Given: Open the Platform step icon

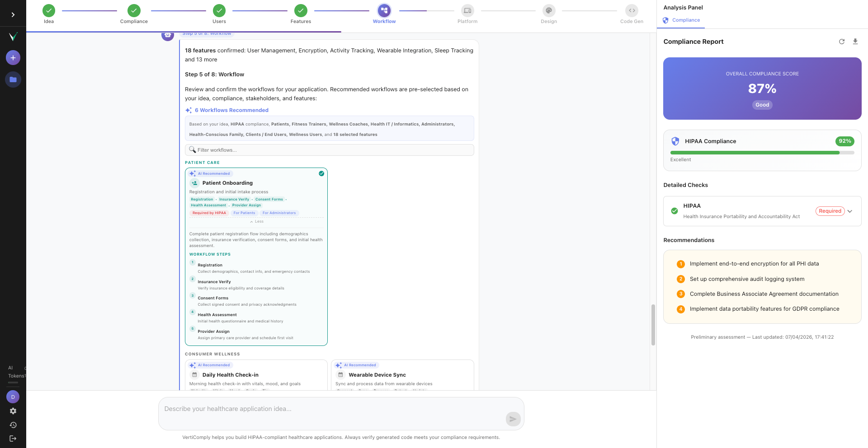Looking at the screenshot, I should coord(467,10).
